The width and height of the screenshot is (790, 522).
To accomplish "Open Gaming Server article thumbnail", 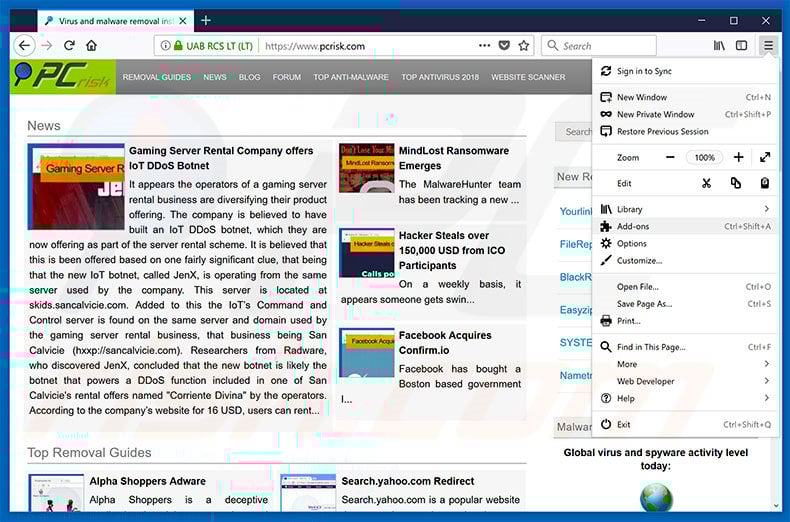I will (76, 186).
